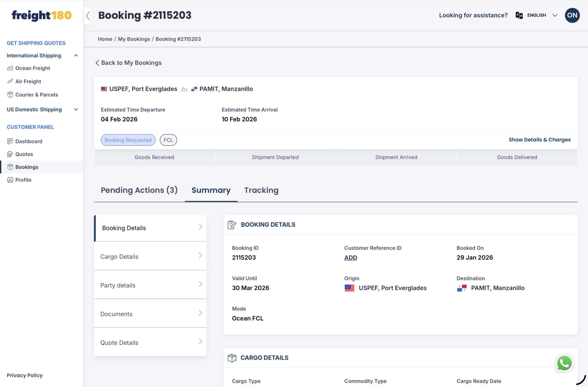Open Cargo Details summary section

[x=150, y=256]
